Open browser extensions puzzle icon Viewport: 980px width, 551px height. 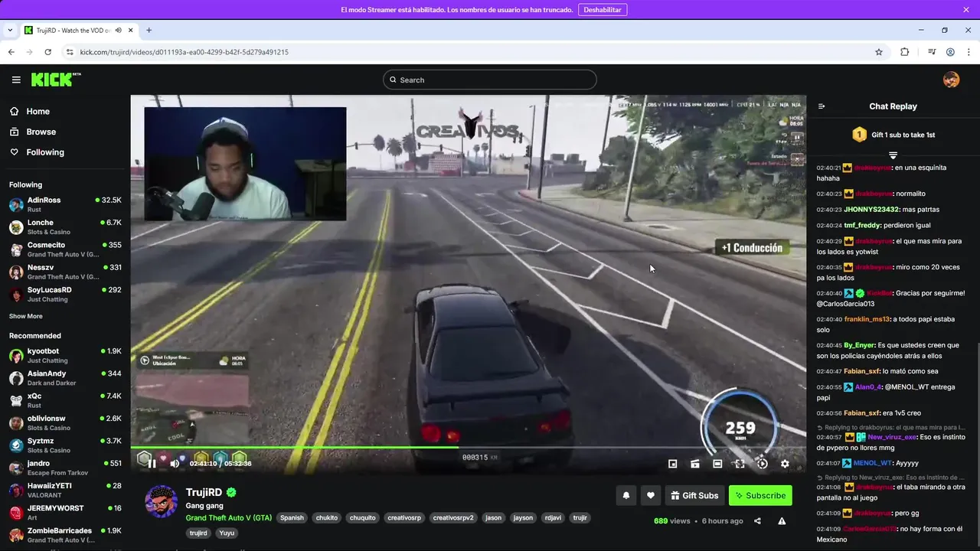click(905, 52)
